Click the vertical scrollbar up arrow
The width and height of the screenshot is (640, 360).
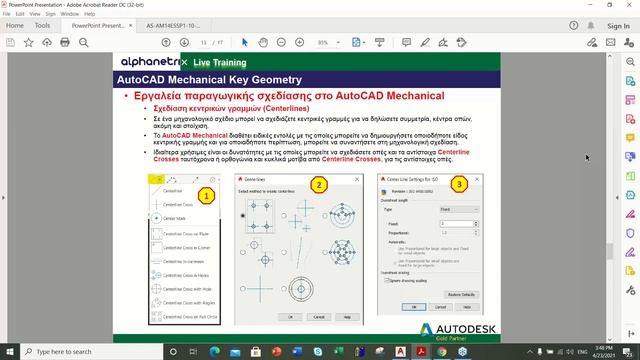coord(610,56)
